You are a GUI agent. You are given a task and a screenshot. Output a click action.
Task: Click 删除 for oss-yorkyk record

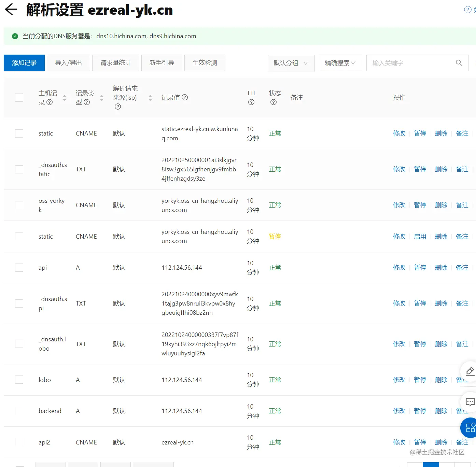tap(441, 205)
